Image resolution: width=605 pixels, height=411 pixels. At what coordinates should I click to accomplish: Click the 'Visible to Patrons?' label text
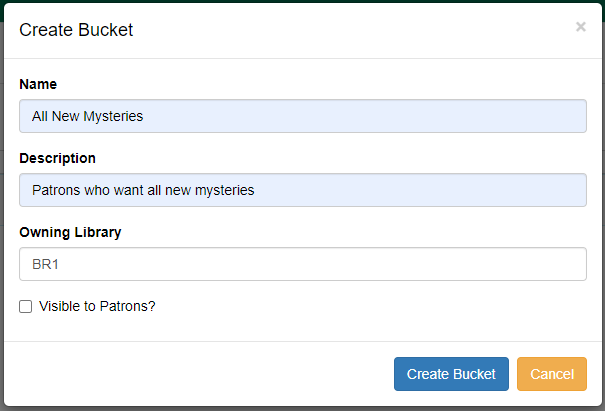point(97,307)
